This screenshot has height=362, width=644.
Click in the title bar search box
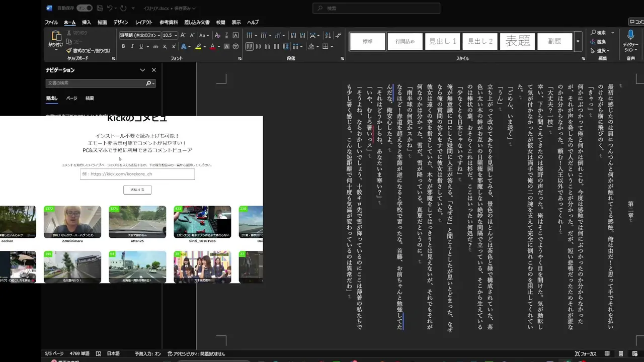pyautogui.click(x=376, y=8)
